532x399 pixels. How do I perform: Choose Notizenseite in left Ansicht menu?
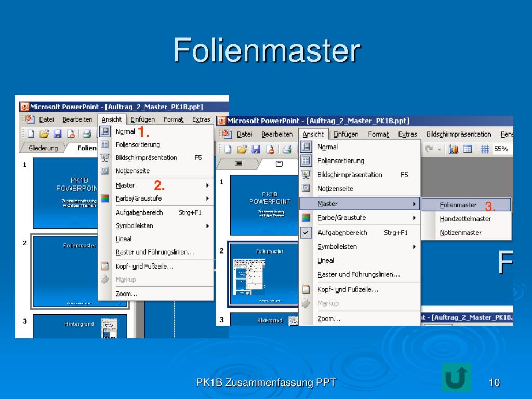tap(156, 170)
